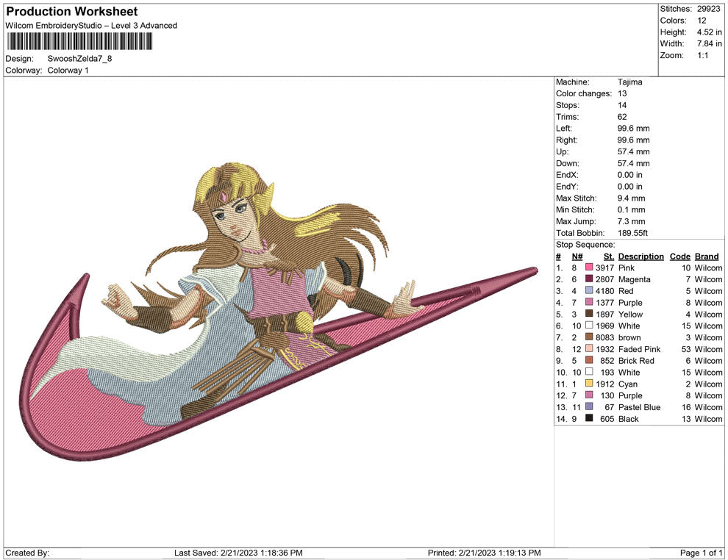Click the Colors value '12'
728x560 pixels.
(702, 21)
